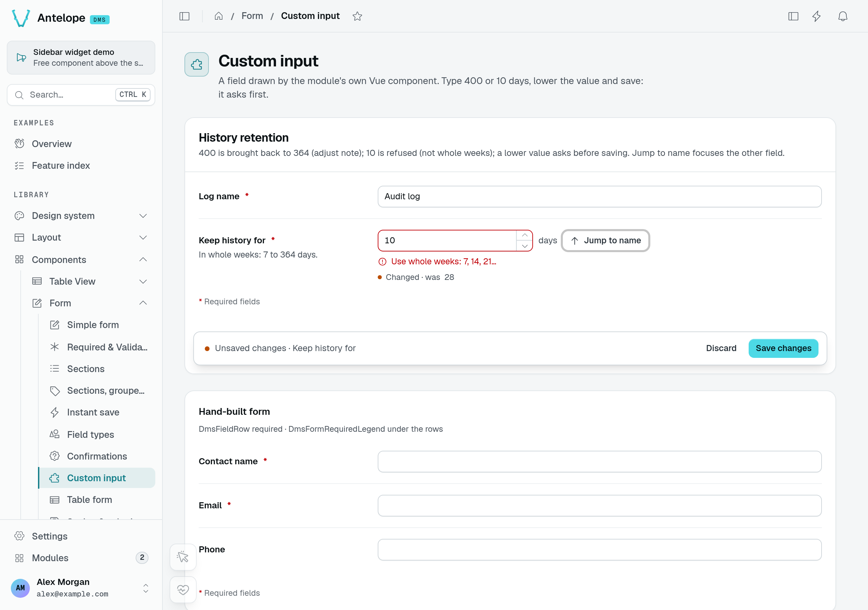
Task: Click the Antelope logo
Action: pyautogui.click(x=21, y=18)
